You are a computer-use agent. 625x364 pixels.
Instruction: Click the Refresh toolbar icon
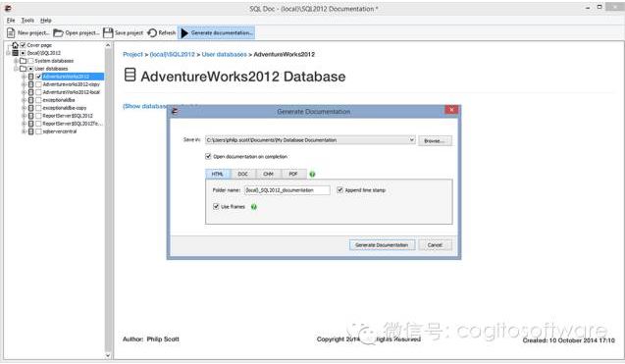[x=152, y=32]
